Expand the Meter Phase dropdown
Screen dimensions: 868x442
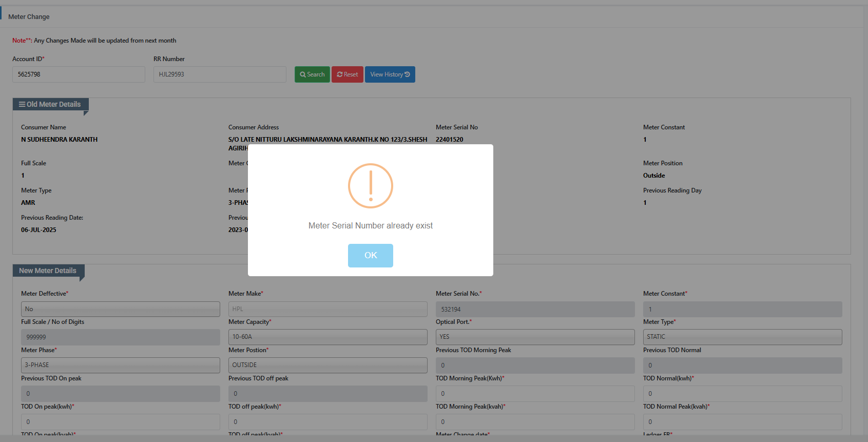coord(120,365)
